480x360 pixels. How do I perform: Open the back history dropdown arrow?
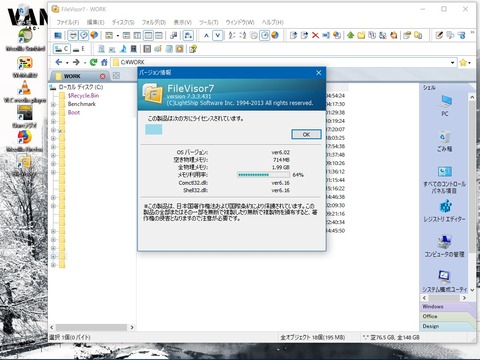[67, 63]
